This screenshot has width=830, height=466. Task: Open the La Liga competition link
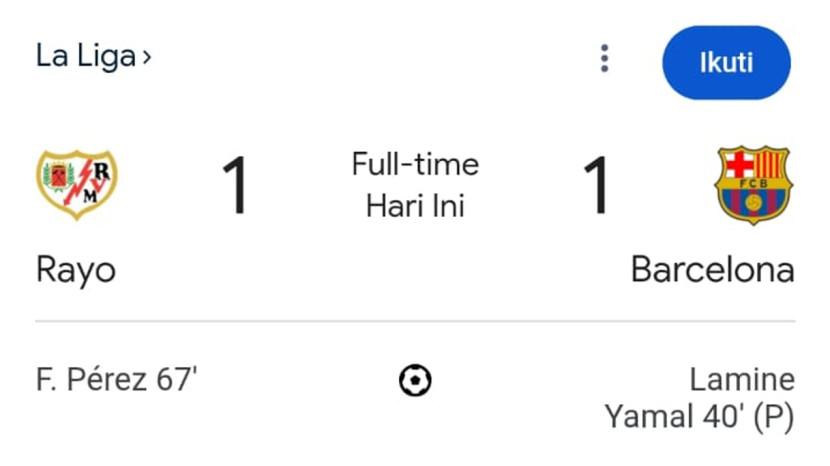[85, 56]
